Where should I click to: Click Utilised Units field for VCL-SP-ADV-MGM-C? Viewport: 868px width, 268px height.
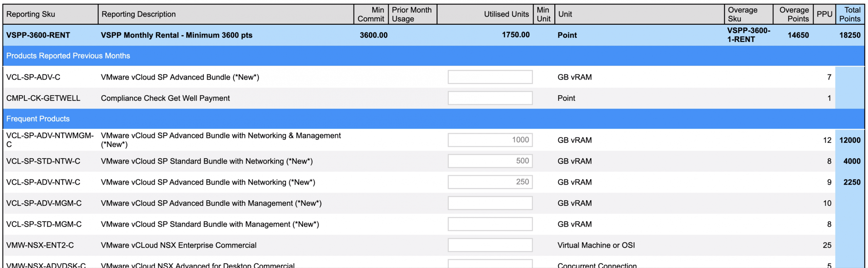coord(490,203)
